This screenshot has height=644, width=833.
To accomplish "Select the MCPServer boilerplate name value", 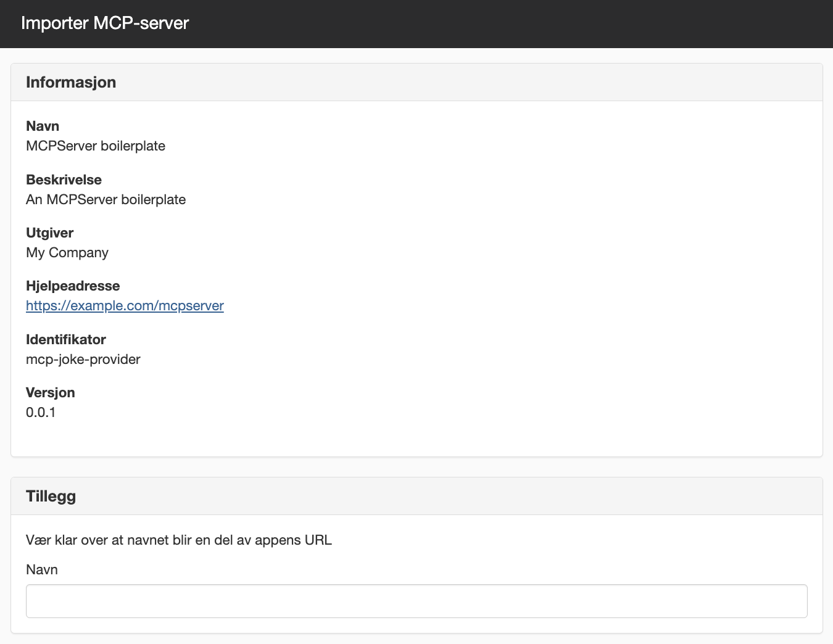I will pyautogui.click(x=96, y=146).
